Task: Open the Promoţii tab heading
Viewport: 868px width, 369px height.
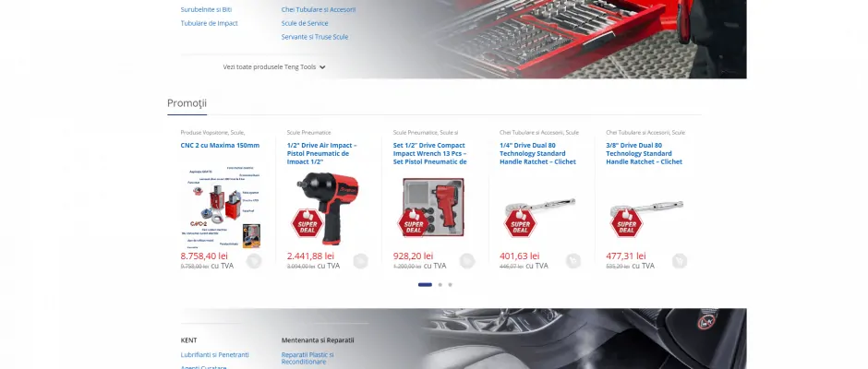Action: [x=187, y=103]
